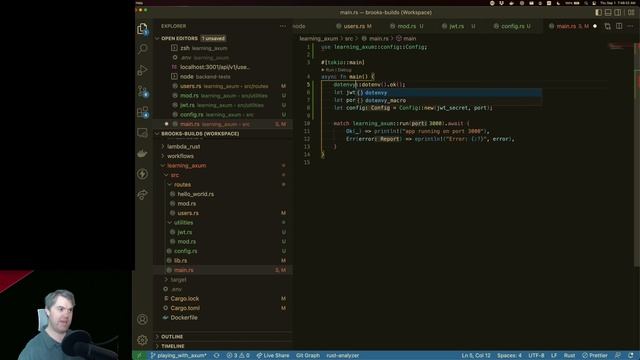Open the Live Share activity bar icon
This screenshot has width=640, height=360.
pyautogui.click(x=142, y=195)
